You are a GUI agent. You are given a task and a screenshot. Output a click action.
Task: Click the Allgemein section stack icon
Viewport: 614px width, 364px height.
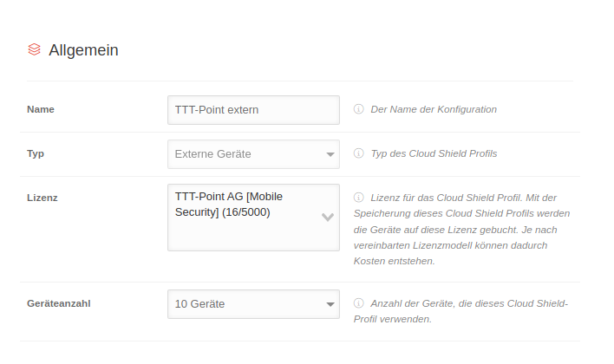[x=34, y=50]
